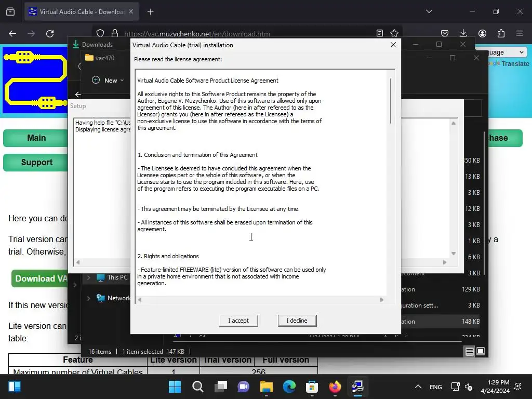
Task: Click the license text left scroll arrow
Action: tap(140, 300)
